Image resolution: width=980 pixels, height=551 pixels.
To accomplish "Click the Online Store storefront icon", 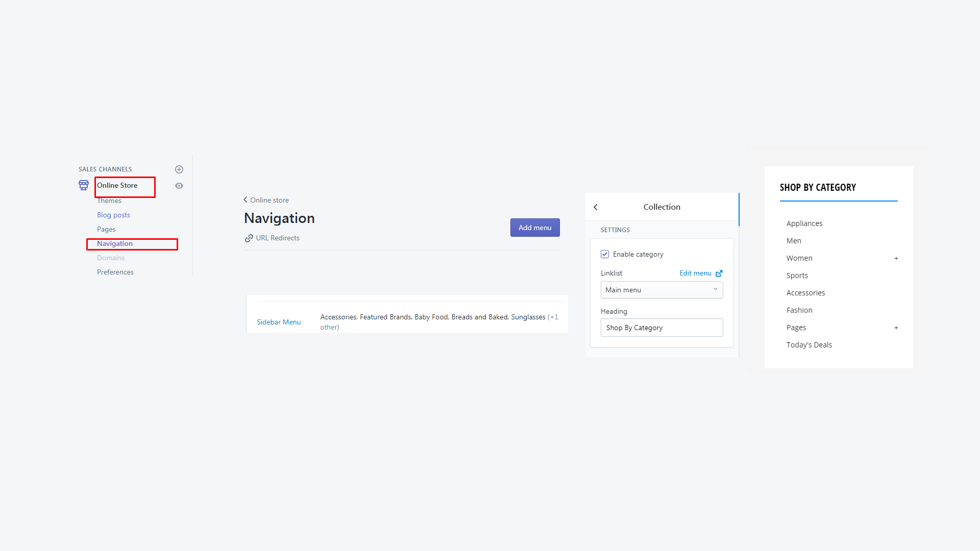I will coord(84,185).
